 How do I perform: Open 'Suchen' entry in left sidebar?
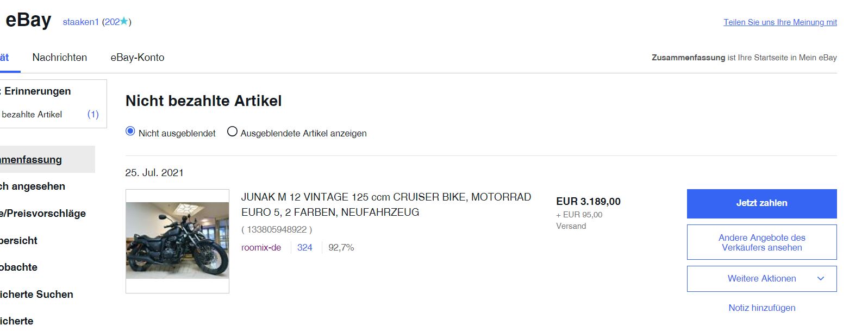tap(36, 294)
